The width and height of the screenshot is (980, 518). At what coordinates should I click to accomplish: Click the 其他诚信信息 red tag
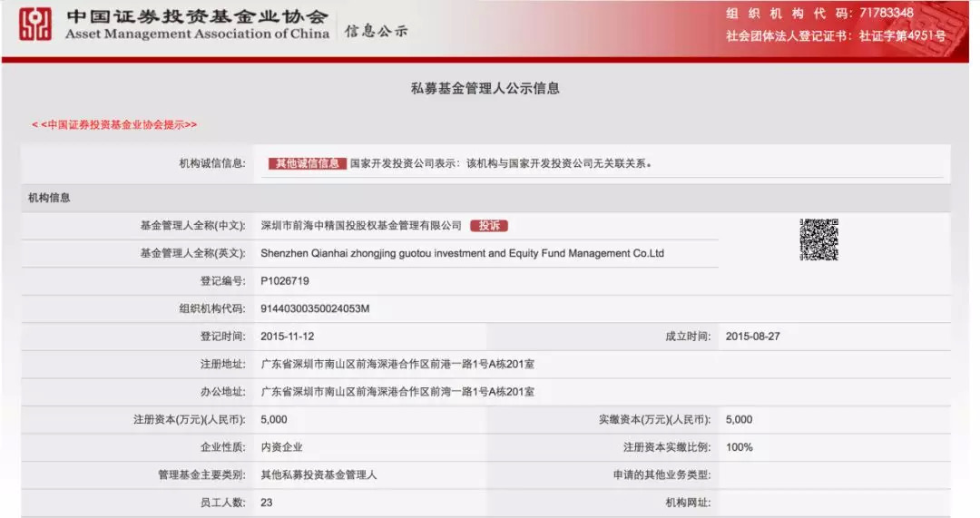[307, 163]
